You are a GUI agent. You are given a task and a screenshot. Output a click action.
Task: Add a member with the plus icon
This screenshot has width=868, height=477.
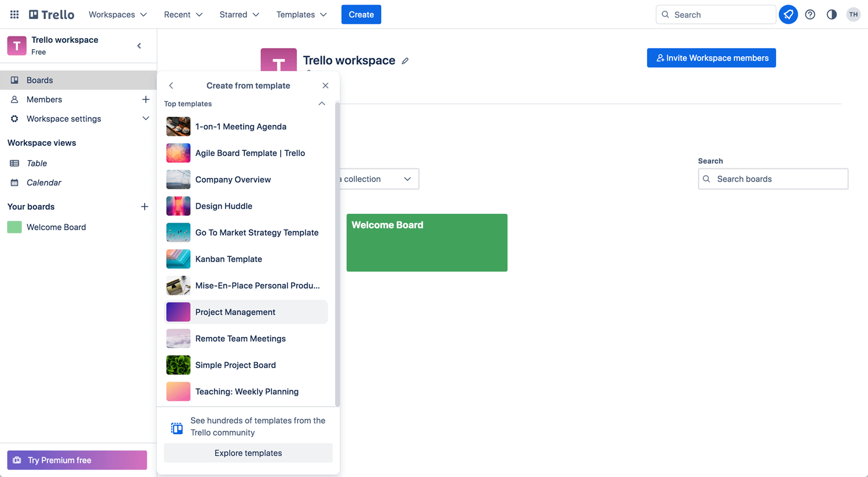click(145, 99)
